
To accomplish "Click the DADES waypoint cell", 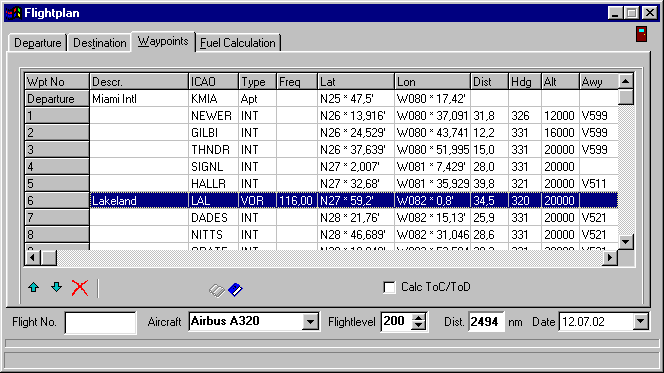I will point(213,217).
